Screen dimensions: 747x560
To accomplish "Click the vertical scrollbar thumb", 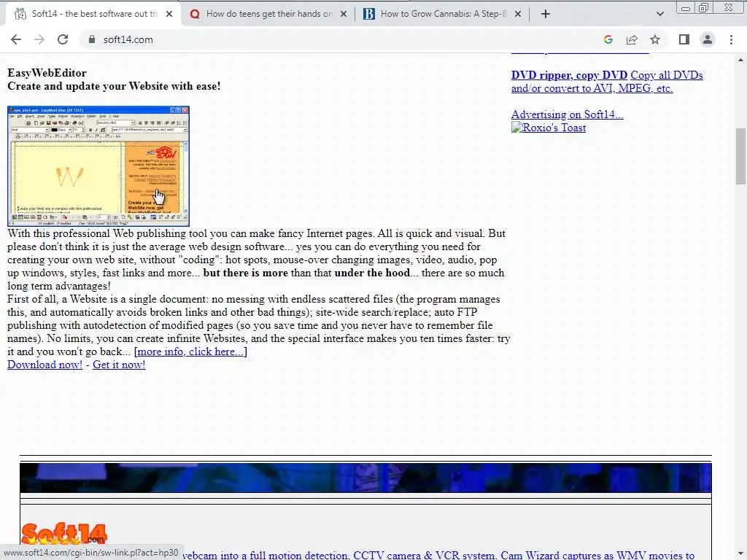I will click(740, 156).
